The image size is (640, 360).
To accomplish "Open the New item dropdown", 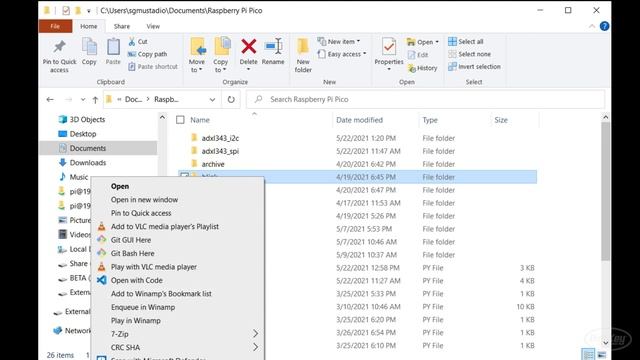I will pos(339,42).
